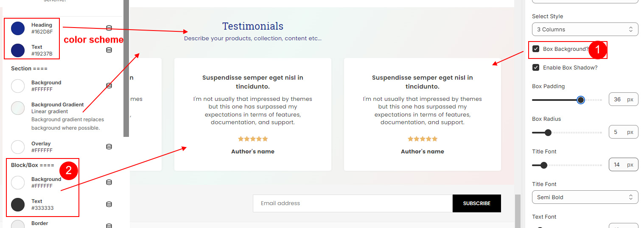Click the Email address input field
Screen dimensions: 644x228
click(x=353, y=203)
